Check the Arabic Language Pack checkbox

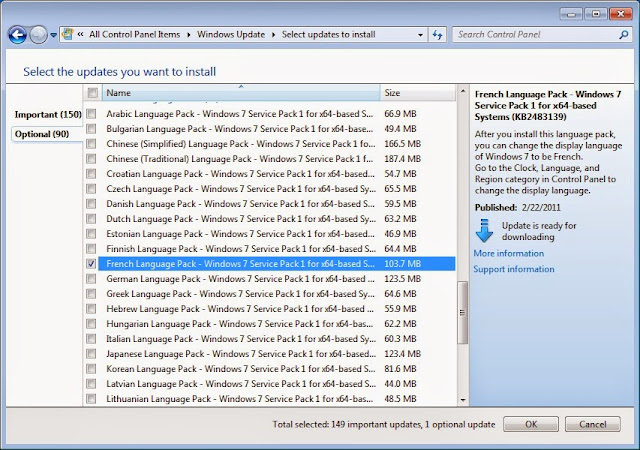tap(91, 114)
